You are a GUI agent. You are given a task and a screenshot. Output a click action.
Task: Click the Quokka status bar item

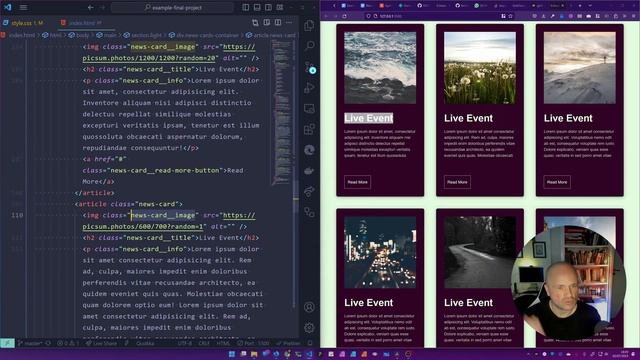(x=145, y=343)
